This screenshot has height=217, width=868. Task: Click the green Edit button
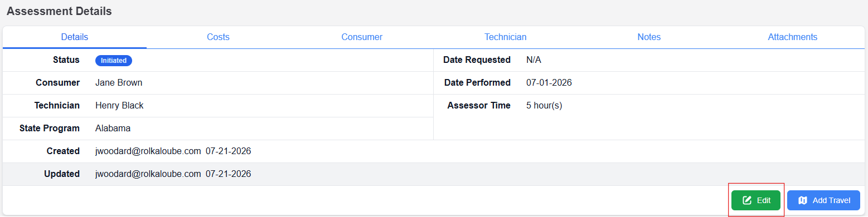coord(756,200)
